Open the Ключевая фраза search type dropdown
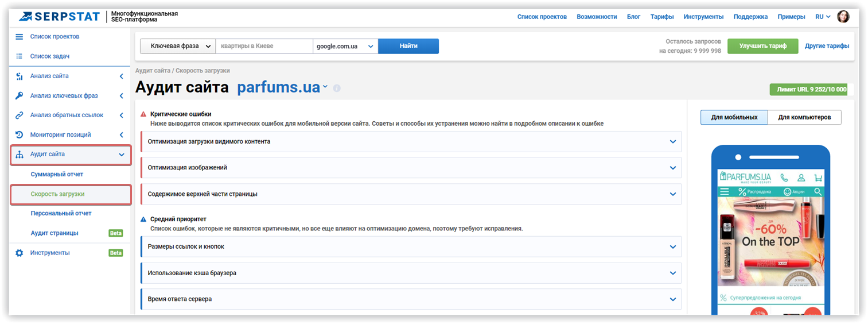The height and width of the screenshot is (324, 868). pos(178,46)
